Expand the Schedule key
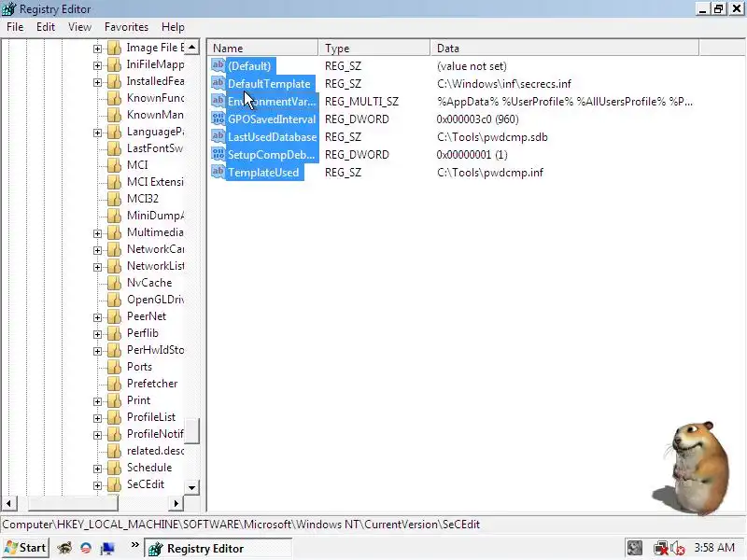This screenshot has width=747, height=560. click(98, 469)
